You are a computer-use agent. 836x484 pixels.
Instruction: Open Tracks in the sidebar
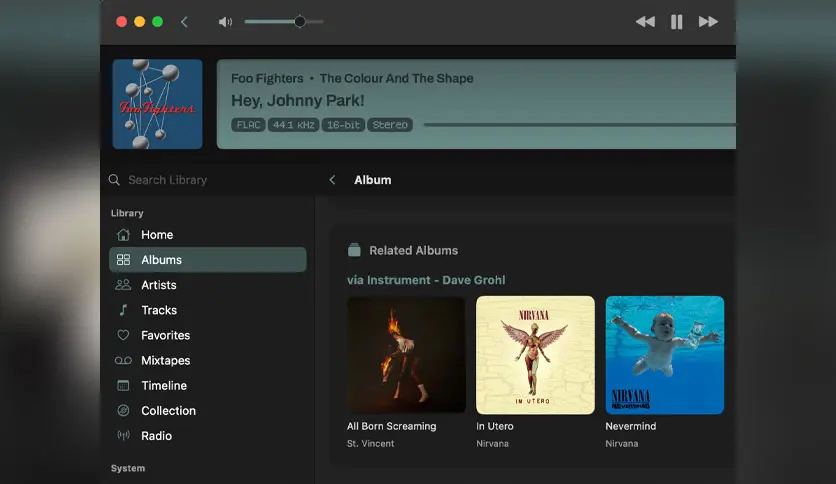point(207,310)
